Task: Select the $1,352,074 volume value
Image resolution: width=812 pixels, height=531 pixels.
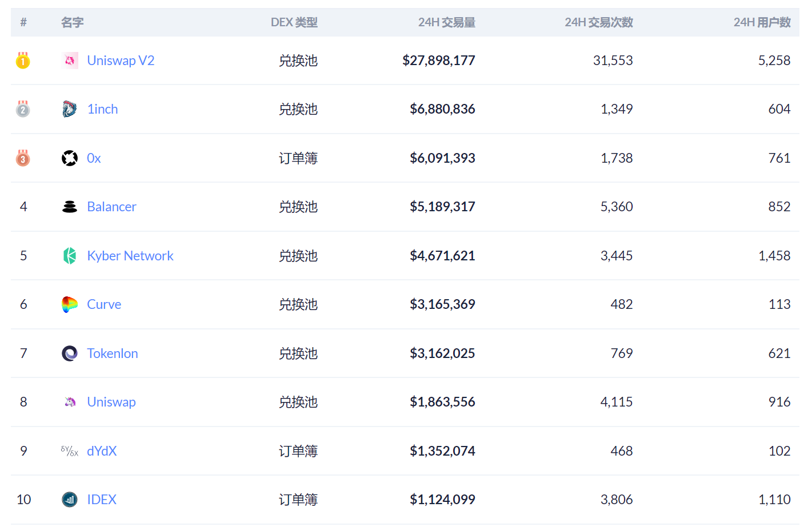Action: 442,451
